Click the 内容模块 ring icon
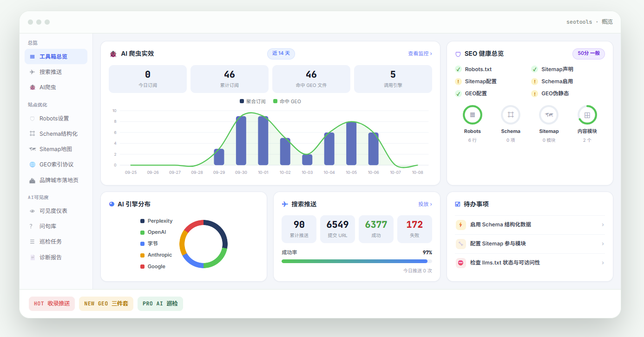 point(587,115)
